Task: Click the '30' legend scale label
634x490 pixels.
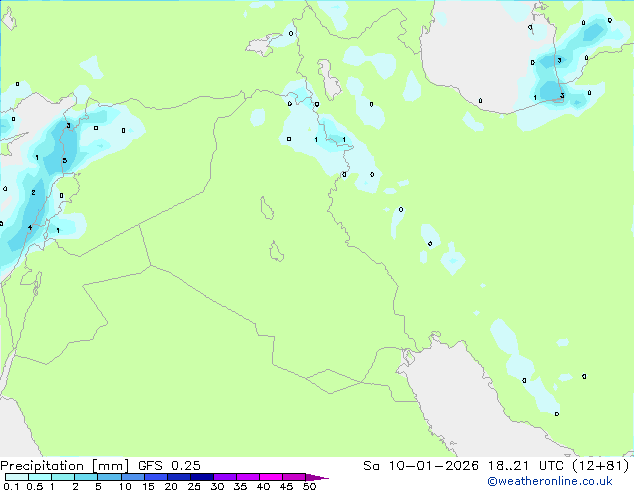Action: [x=217, y=486]
